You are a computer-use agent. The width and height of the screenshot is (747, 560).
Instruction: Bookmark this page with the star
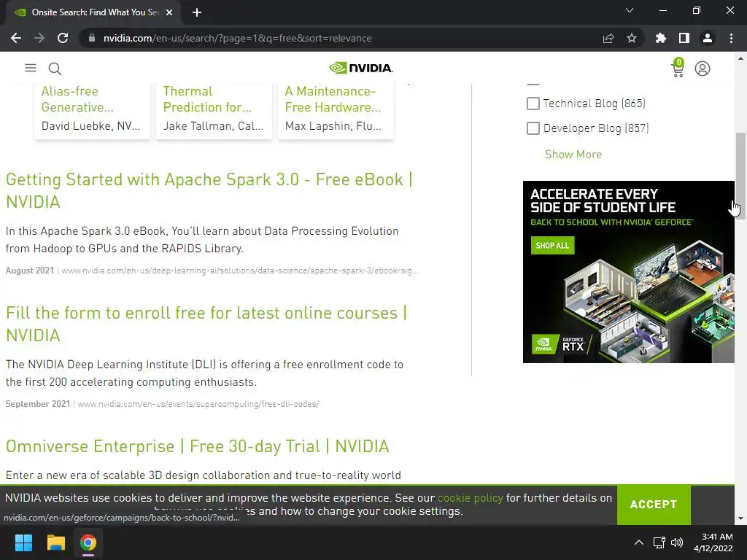[632, 38]
